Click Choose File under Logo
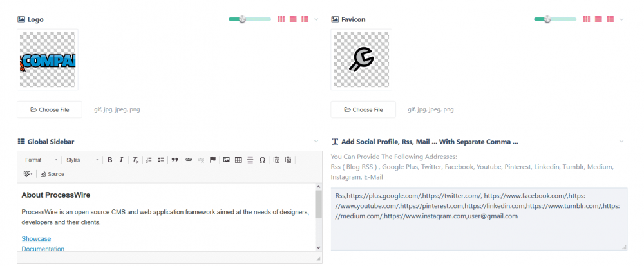This screenshot has height=266, width=644. click(50, 109)
